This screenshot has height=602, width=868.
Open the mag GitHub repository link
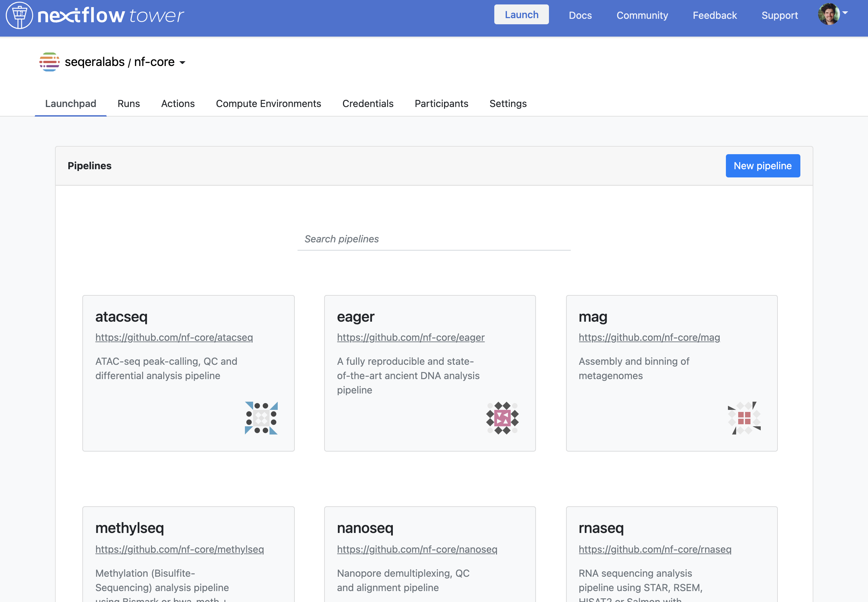(649, 337)
